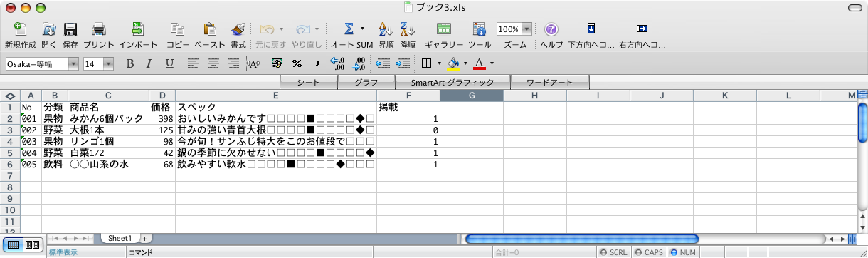Toggle bold formatting
The image size is (868, 258).
(129, 63)
